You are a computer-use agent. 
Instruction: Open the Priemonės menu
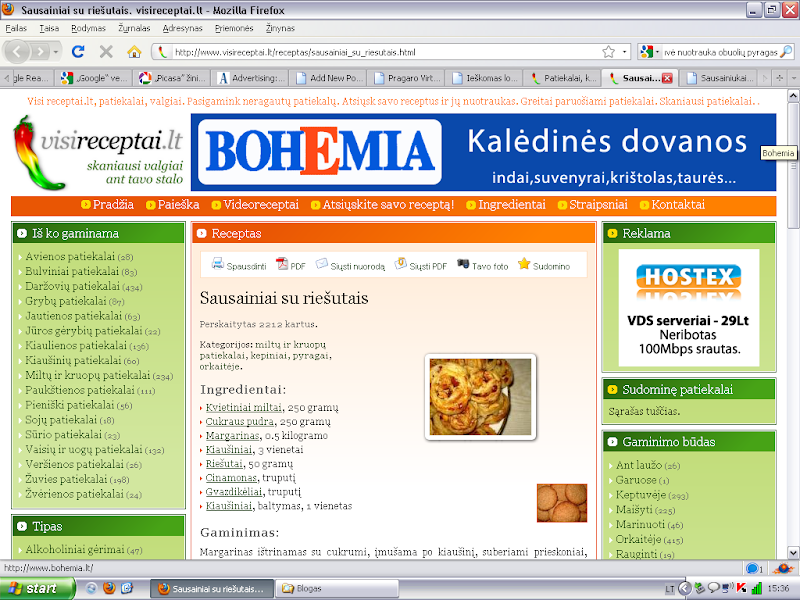(x=234, y=28)
